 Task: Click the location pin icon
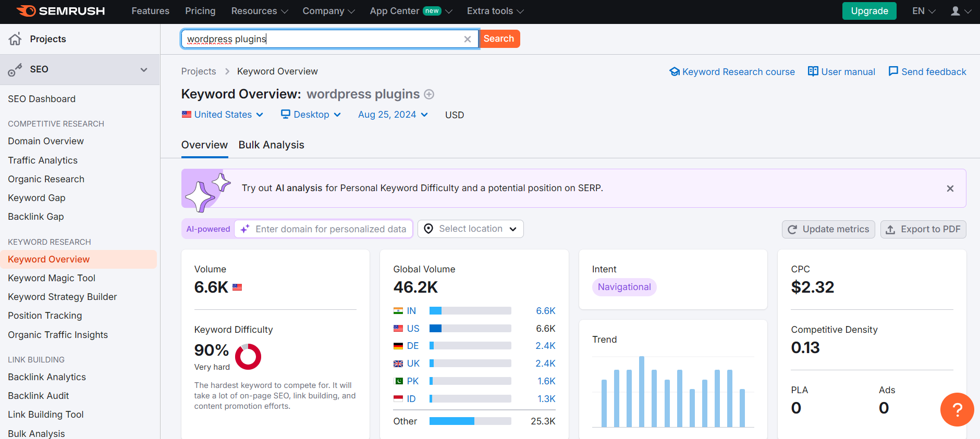point(428,229)
